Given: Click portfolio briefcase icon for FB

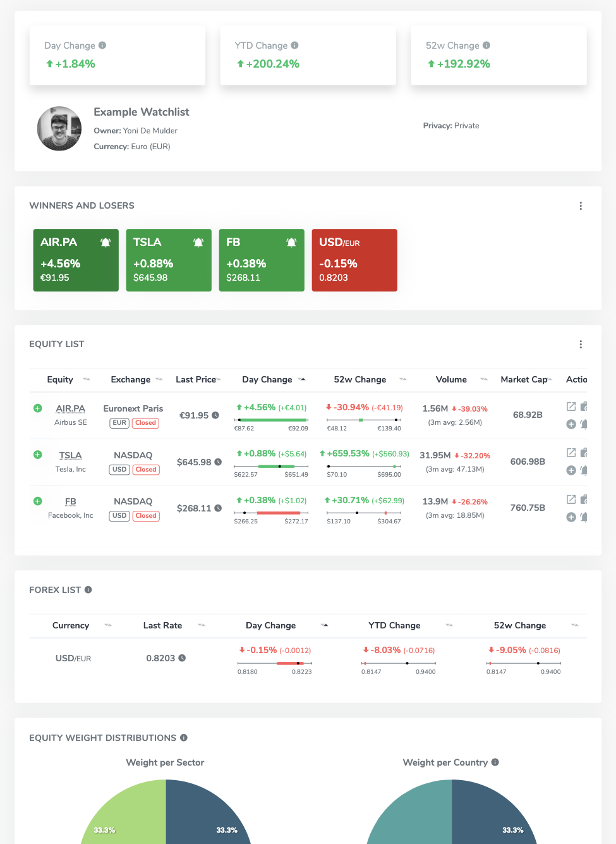Looking at the screenshot, I should click(x=584, y=499).
